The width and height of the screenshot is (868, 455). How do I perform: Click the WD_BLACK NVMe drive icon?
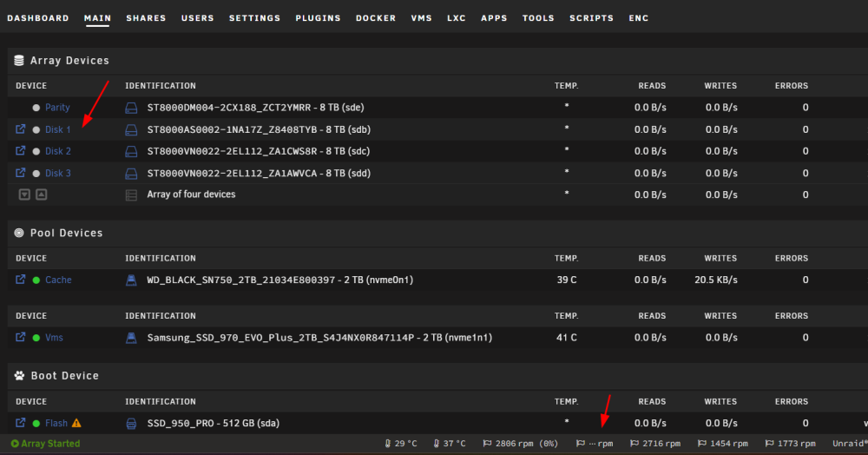(x=131, y=280)
